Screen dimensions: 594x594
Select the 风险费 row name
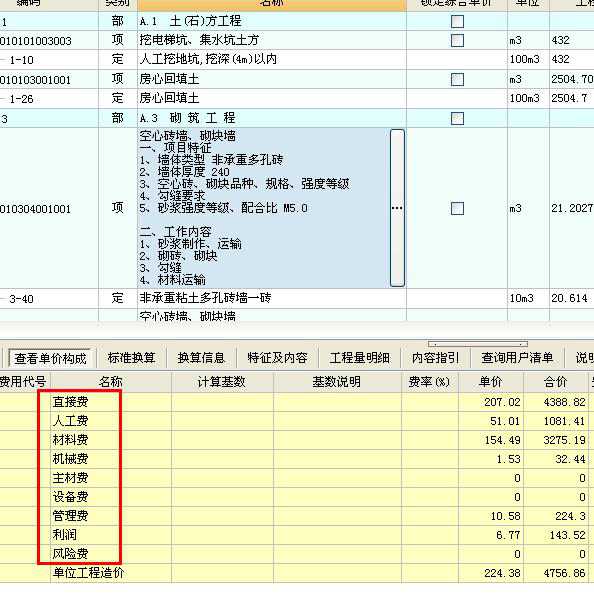pos(70,553)
